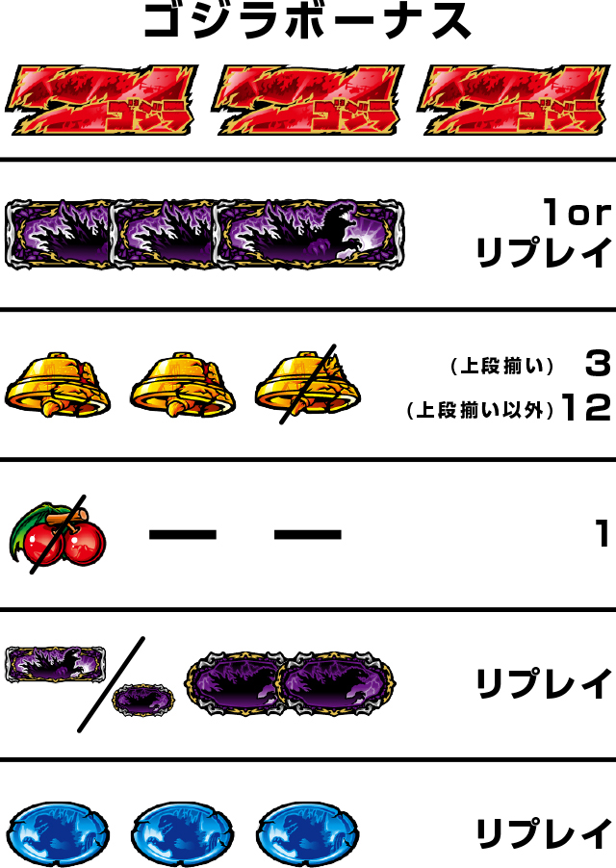Image resolution: width=616 pixels, height=868 pixels.
Task: Click the third blue Godzilla oval symbol
Action: [308, 834]
